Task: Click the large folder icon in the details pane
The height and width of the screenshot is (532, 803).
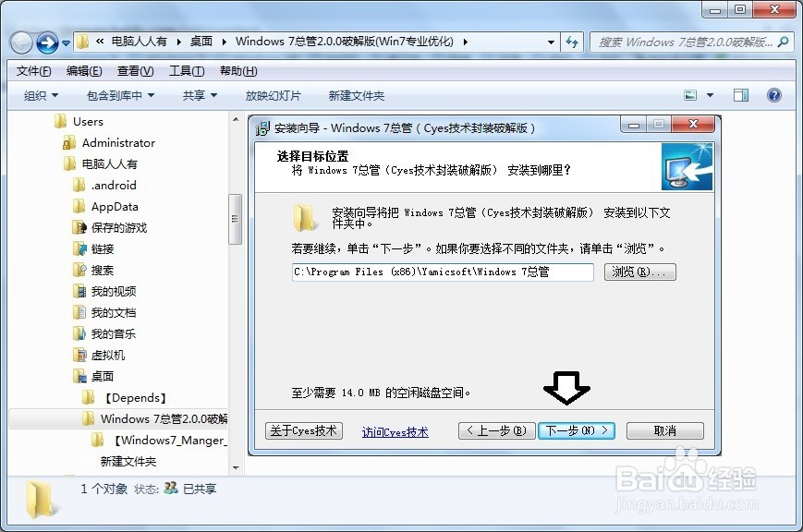Action: 41,500
